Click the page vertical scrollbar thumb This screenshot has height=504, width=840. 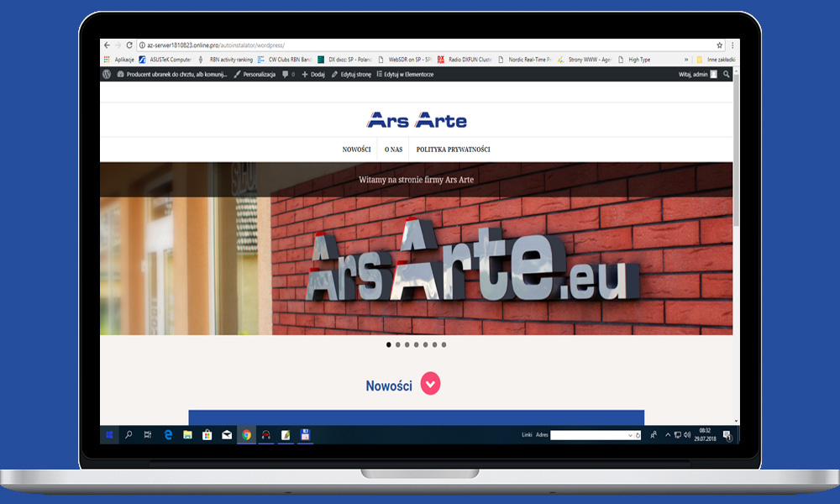[x=736, y=150]
